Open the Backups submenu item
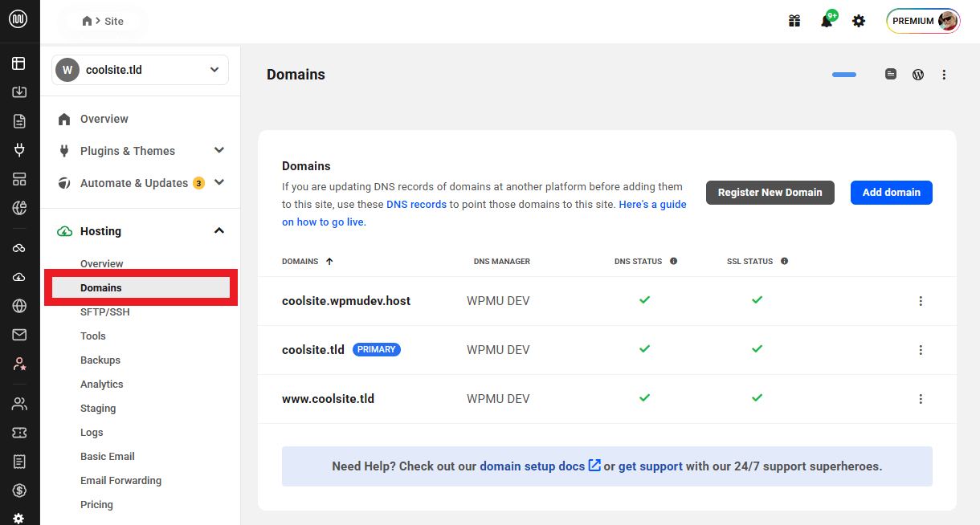Image resolution: width=980 pixels, height=525 pixels. [100, 360]
